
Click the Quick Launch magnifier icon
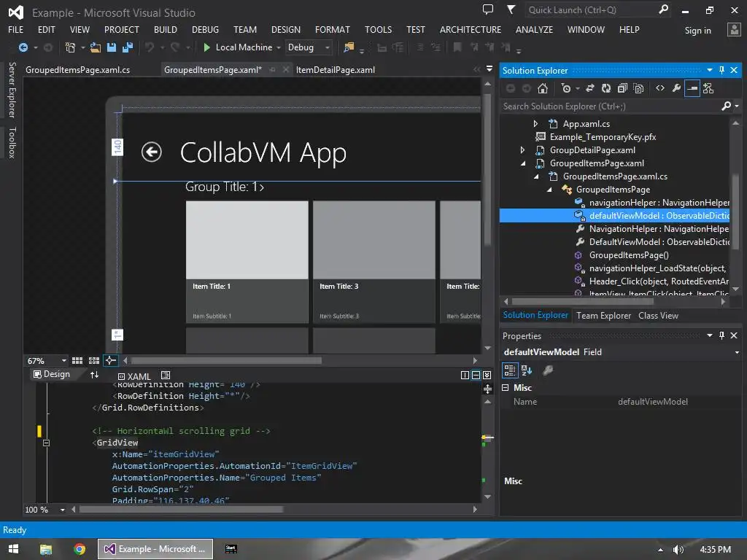click(663, 9)
